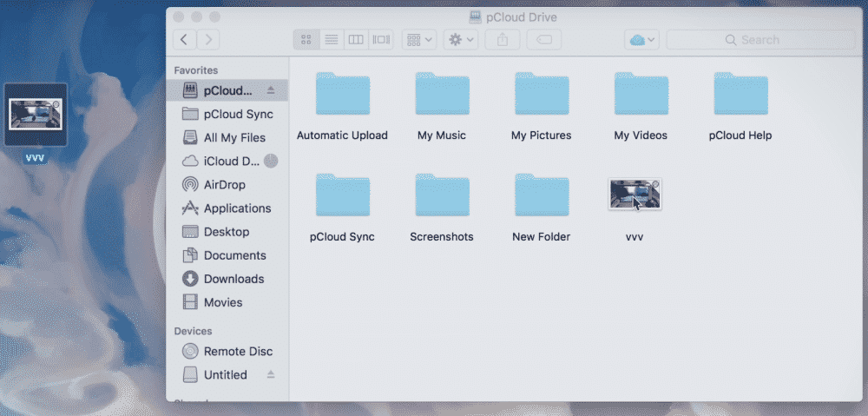Open Desktop in sidebar
Screen dimensions: 868x416
pos(227,232)
